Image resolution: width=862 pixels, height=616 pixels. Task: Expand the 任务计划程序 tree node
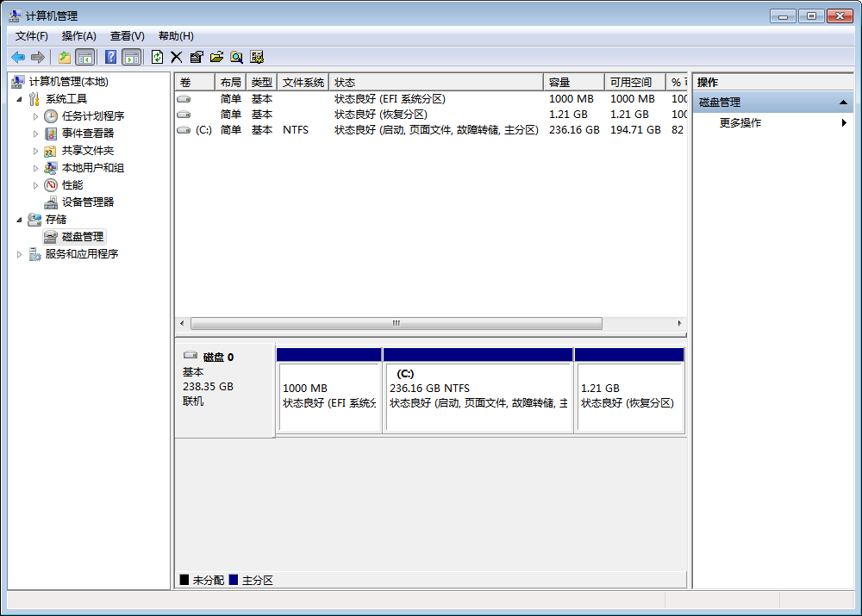[35, 116]
